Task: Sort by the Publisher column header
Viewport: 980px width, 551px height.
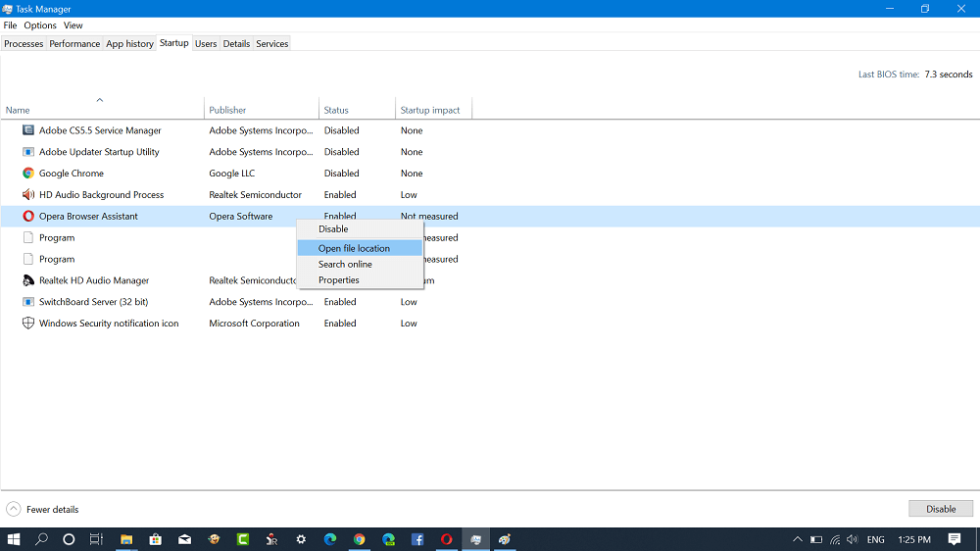Action: click(x=262, y=110)
